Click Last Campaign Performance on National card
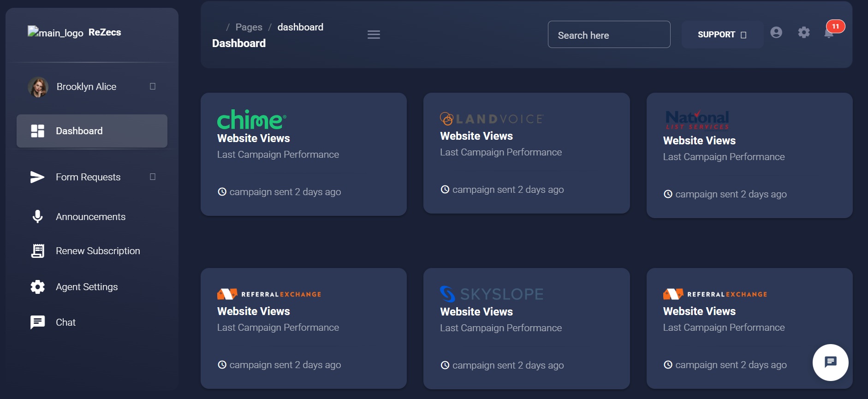This screenshot has height=399, width=868. pos(724,157)
